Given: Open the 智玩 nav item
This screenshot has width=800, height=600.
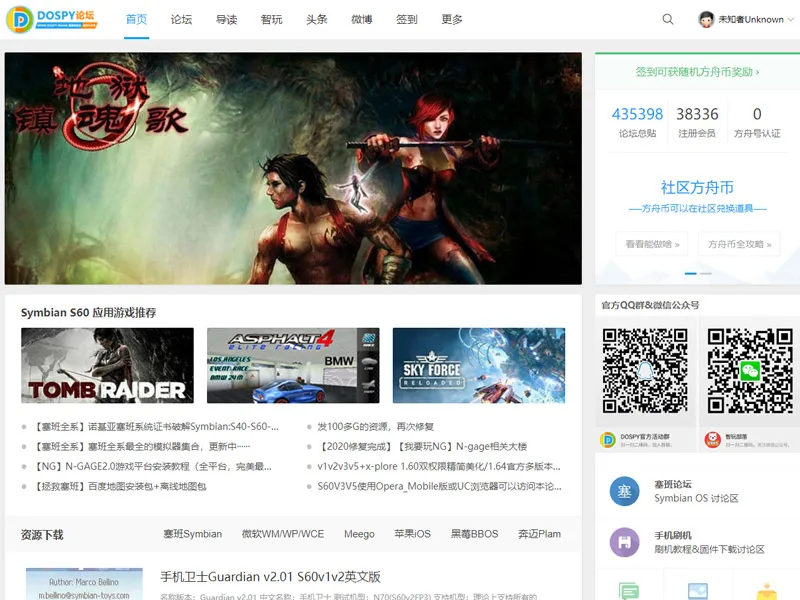Looking at the screenshot, I should click(x=271, y=19).
